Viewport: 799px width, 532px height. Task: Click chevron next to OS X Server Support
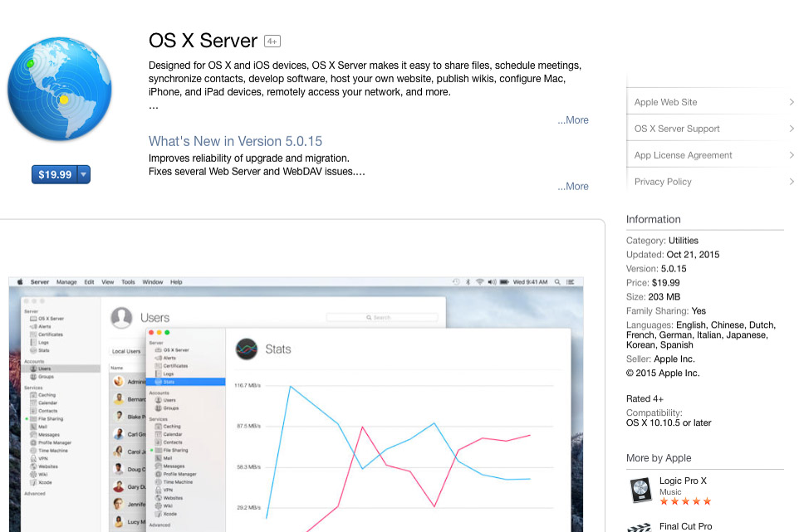coord(792,129)
